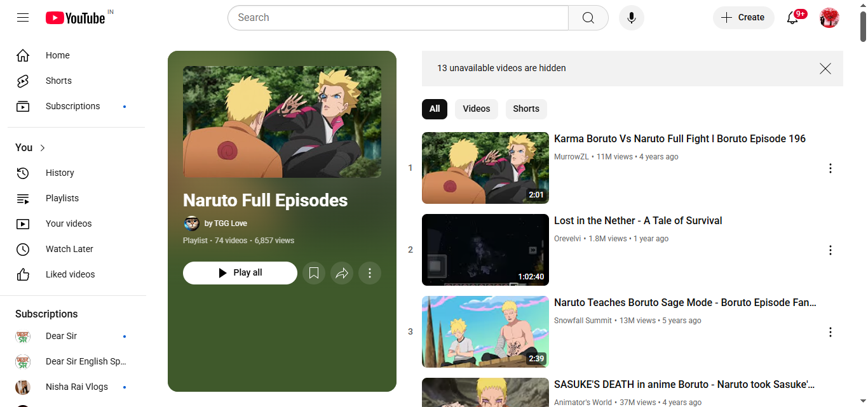Open the notifications bell

tap(792, 18)
